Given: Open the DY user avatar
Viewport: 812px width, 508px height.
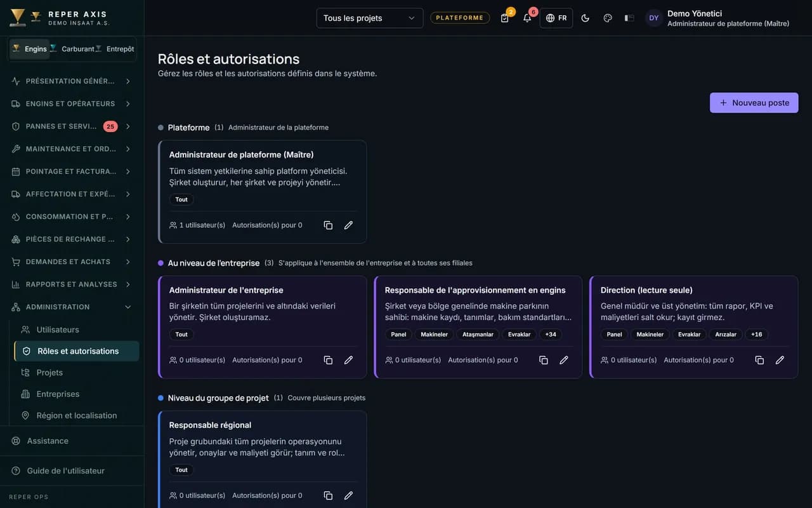Looking at the screenshot, I should [x=654, y=18].
